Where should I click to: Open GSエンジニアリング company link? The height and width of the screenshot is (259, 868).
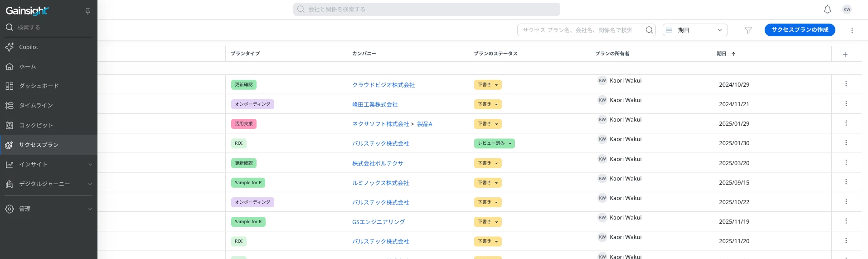tap(378, 222)
